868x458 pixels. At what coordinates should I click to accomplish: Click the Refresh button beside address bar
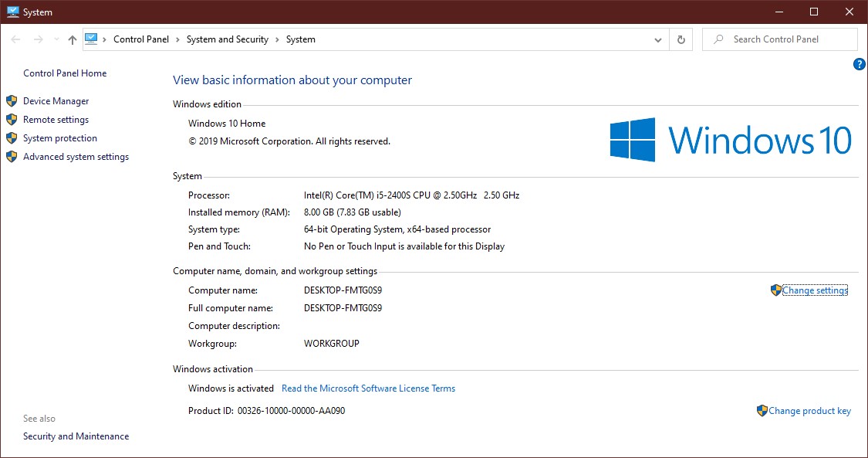pyautogui.click(x=681, y=39)
